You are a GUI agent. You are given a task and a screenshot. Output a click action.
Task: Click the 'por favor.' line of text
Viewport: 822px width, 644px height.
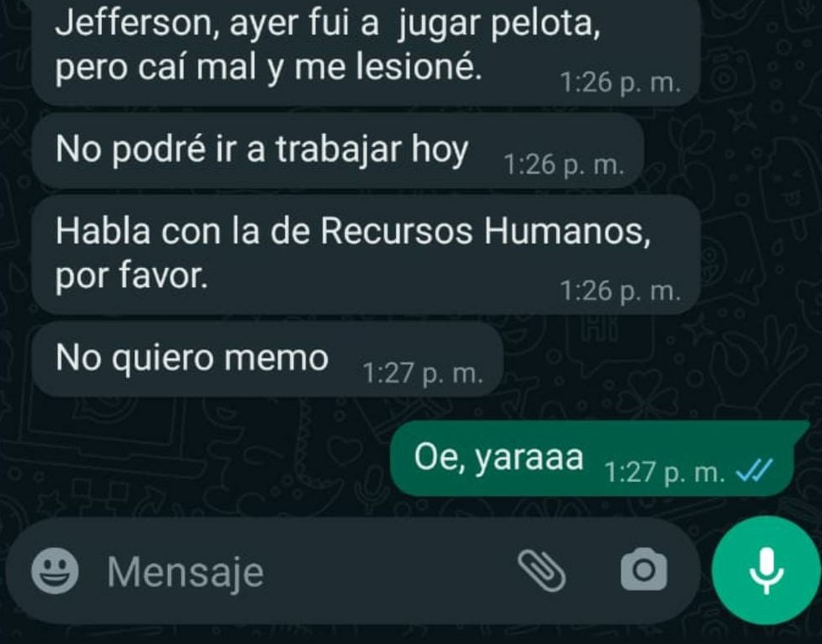coord(132,276)
